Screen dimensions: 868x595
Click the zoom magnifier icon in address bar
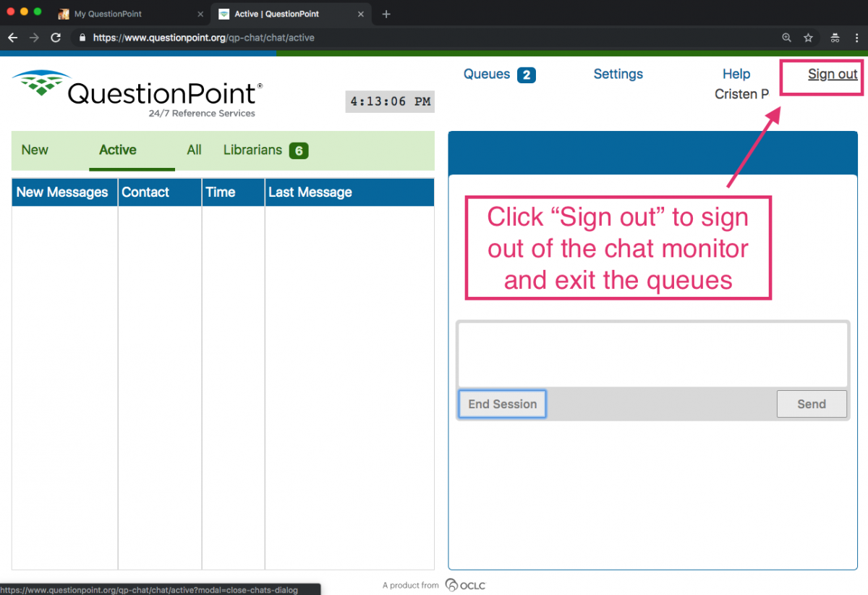(x=787, y=38)
